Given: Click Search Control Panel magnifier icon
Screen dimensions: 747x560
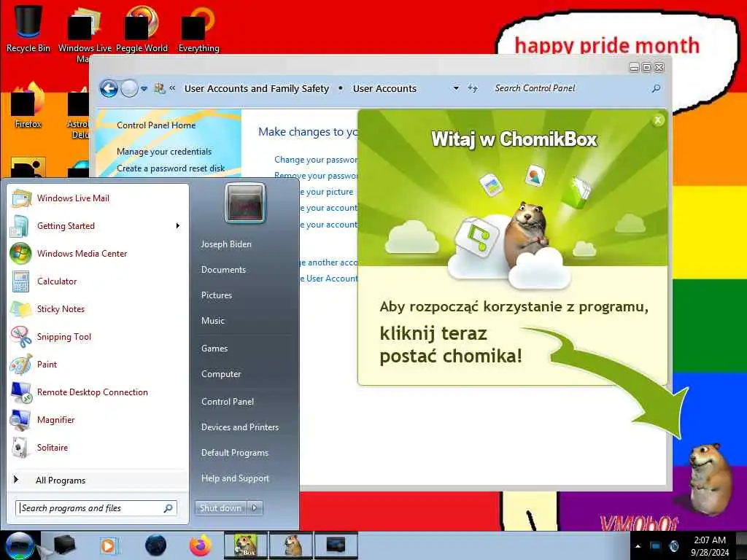Looking at the screenshot, I should click(656, 88).
